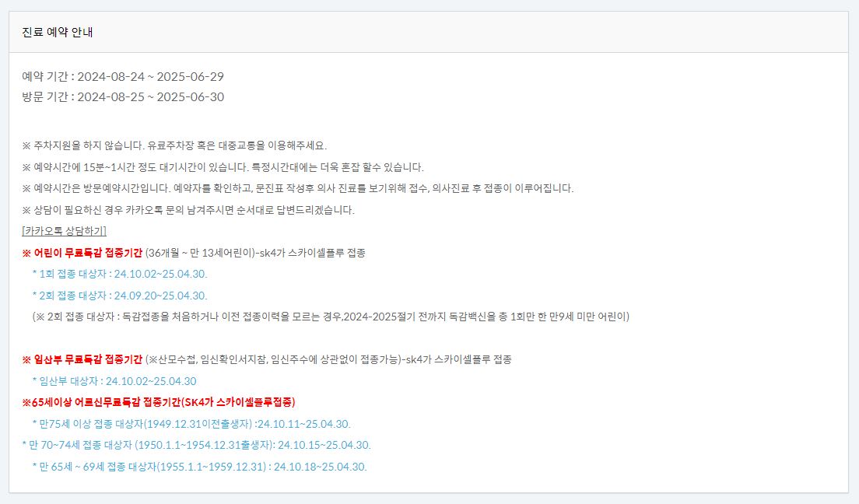This screenshot has height=504, width=859.
Task: Click the 만 65세 ~ 69세 접종 대상자 line
Action: pyautogui.click(x=199, y=467)
